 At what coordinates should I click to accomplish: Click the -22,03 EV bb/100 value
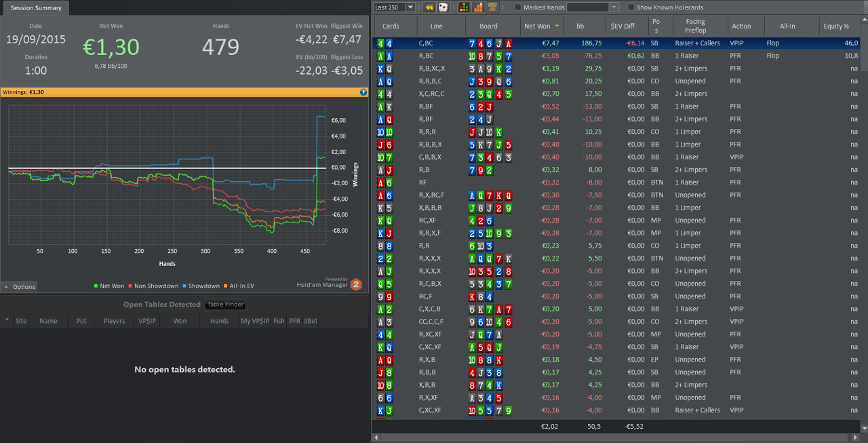(311, 71)
